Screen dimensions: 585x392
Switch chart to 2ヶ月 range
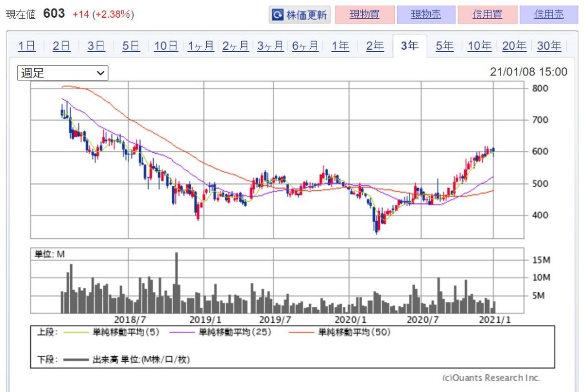(x=235, y=46)
